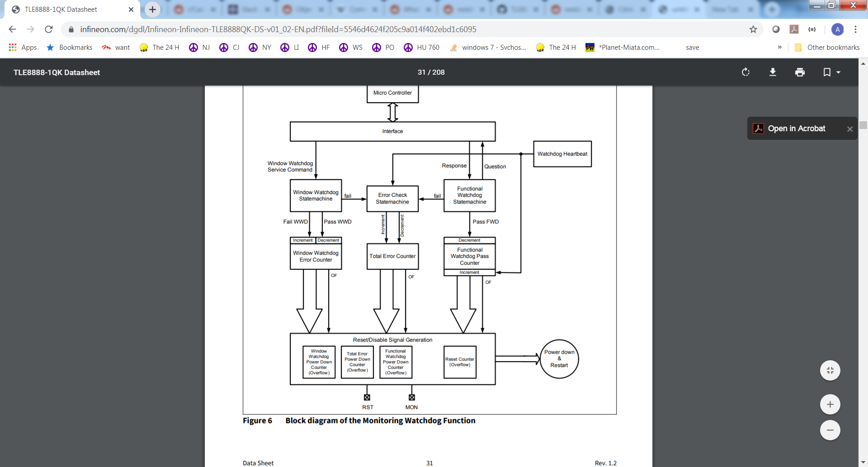Zoom out of the PDF
The image size is (868, 467).
point(830,430)
